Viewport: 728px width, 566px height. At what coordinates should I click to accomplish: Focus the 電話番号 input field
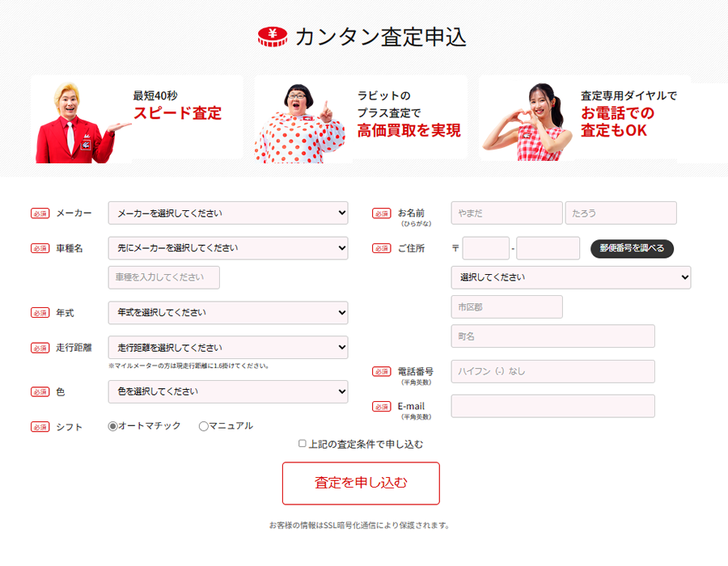tap(552, 372)
